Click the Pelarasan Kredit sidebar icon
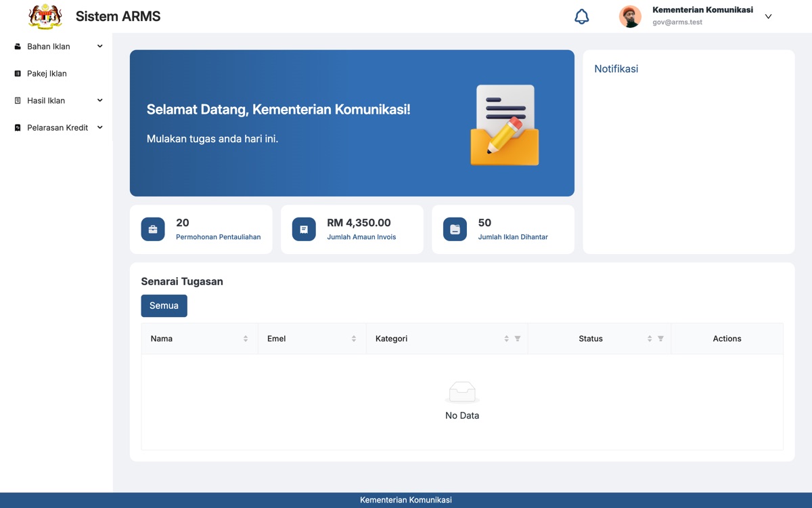The height and width of the screenshot is (508, 812). [x=18, y=128]
